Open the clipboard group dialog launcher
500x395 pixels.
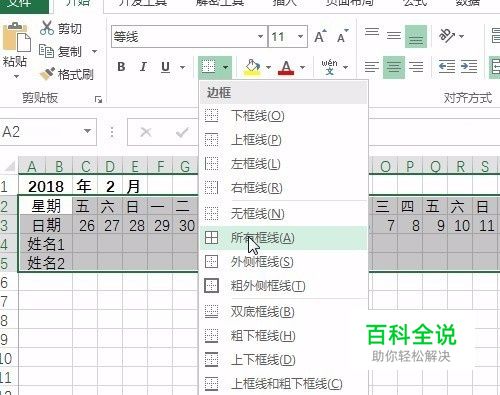pos(98,99)
